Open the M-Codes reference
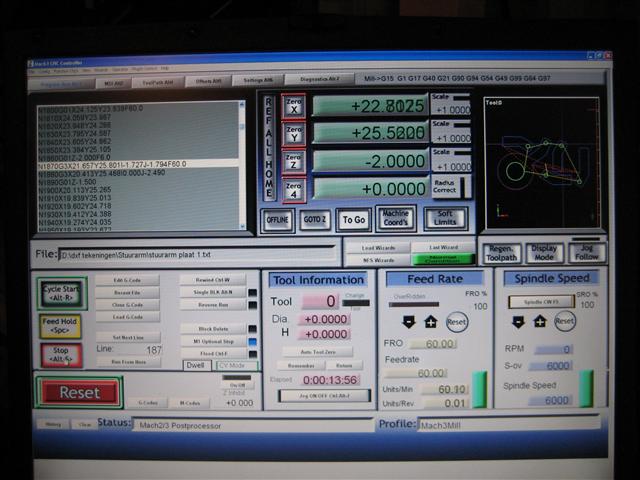The image size is (640, 480). 190,403
